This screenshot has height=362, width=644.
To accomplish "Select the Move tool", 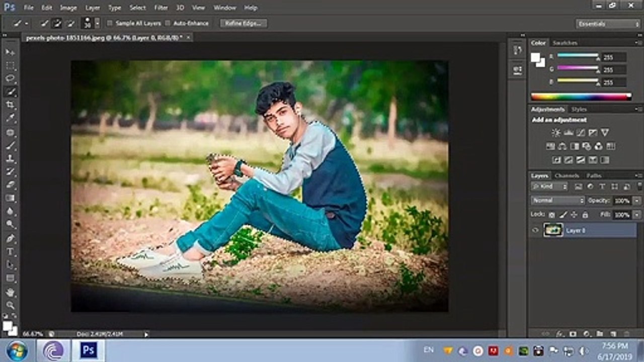I will click(x=10, y=52).
